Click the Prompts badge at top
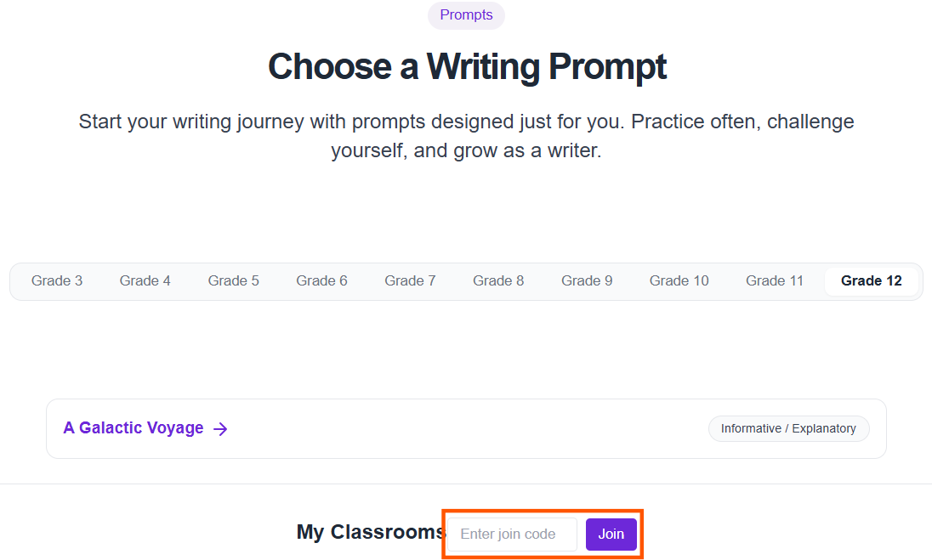Viewport: 932px width, 560px height. (x=466, y=15)
